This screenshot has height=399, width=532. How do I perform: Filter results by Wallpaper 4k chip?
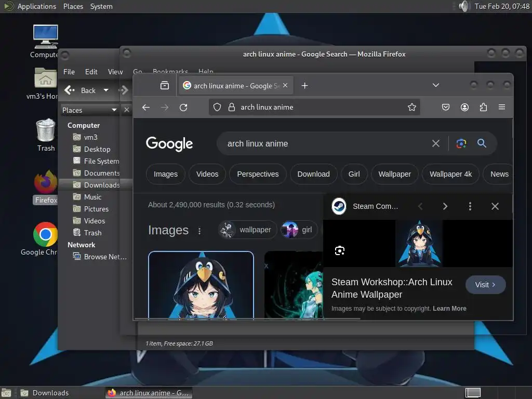[450, 174]
